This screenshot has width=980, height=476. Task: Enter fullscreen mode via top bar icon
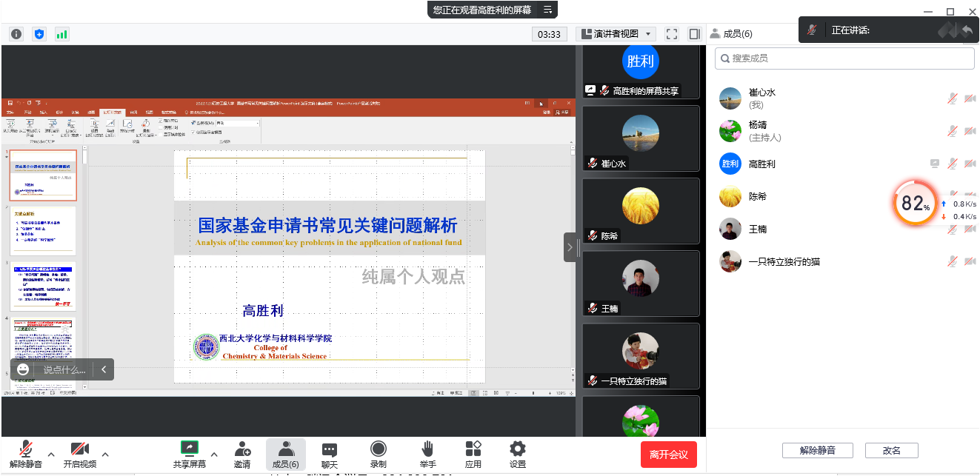click(x=672, y=34)
